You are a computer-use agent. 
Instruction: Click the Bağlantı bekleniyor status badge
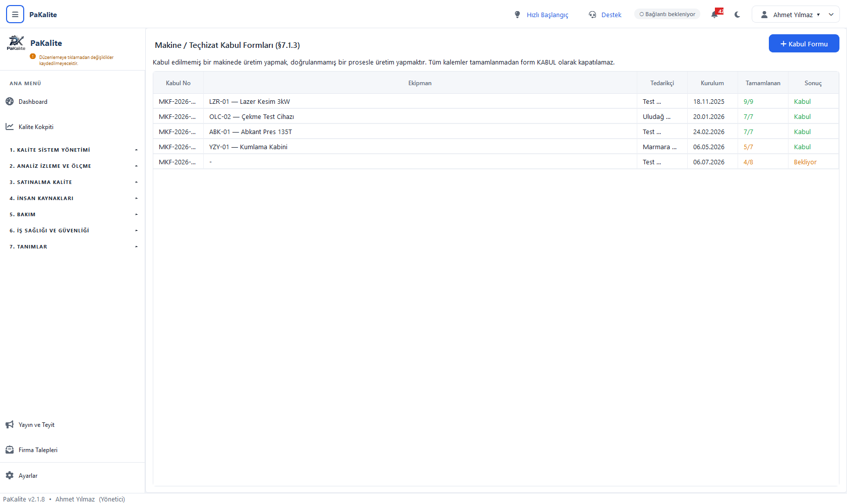pos(667,14)
